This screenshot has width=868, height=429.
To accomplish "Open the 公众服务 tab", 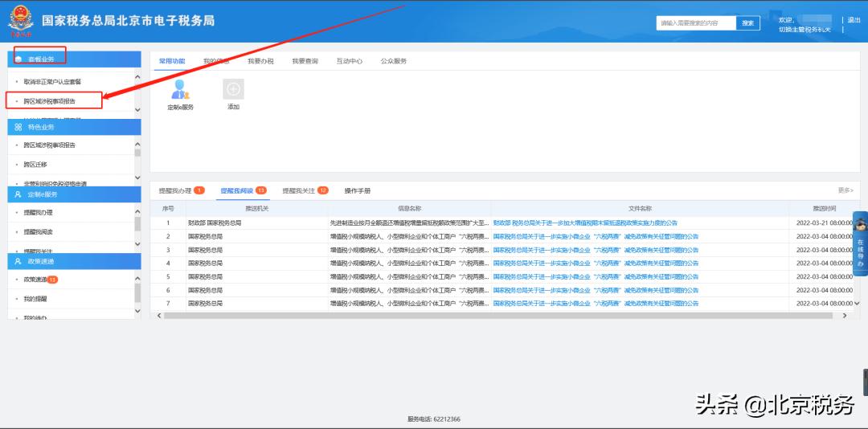I will click(393, 61).
